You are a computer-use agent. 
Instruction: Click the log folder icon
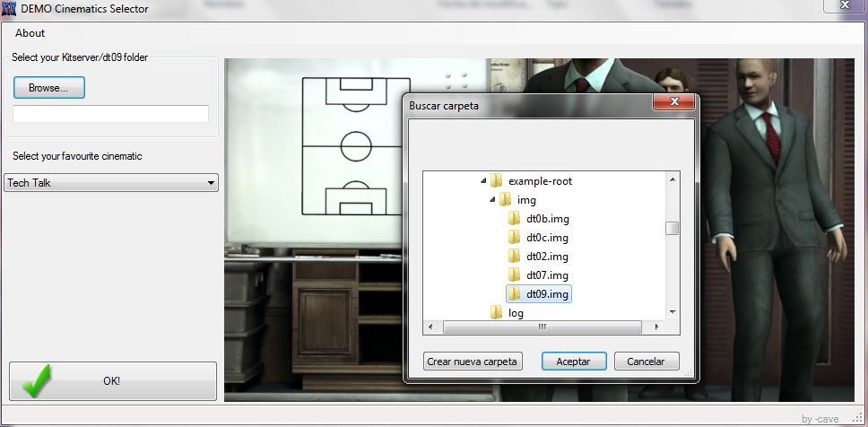click(x=496, y=313)
